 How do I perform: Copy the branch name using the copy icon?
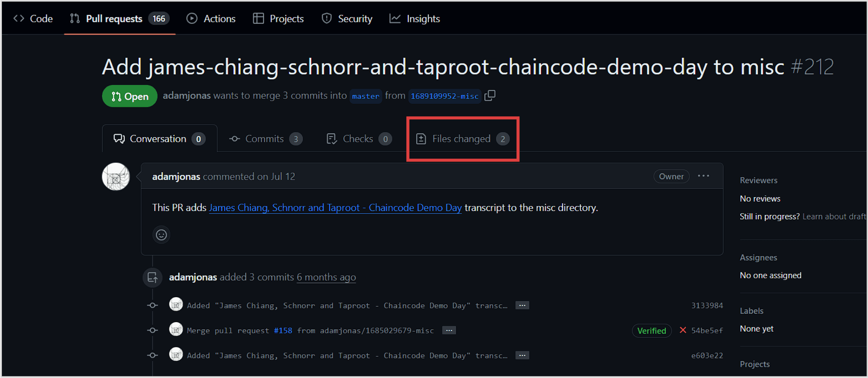click(490, 96)
